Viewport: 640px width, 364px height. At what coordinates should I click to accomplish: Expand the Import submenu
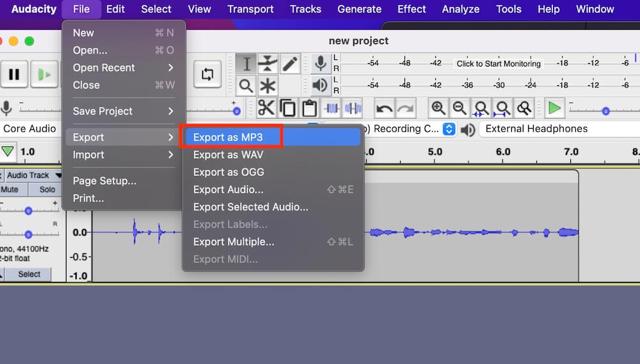(x=124, y=155)
